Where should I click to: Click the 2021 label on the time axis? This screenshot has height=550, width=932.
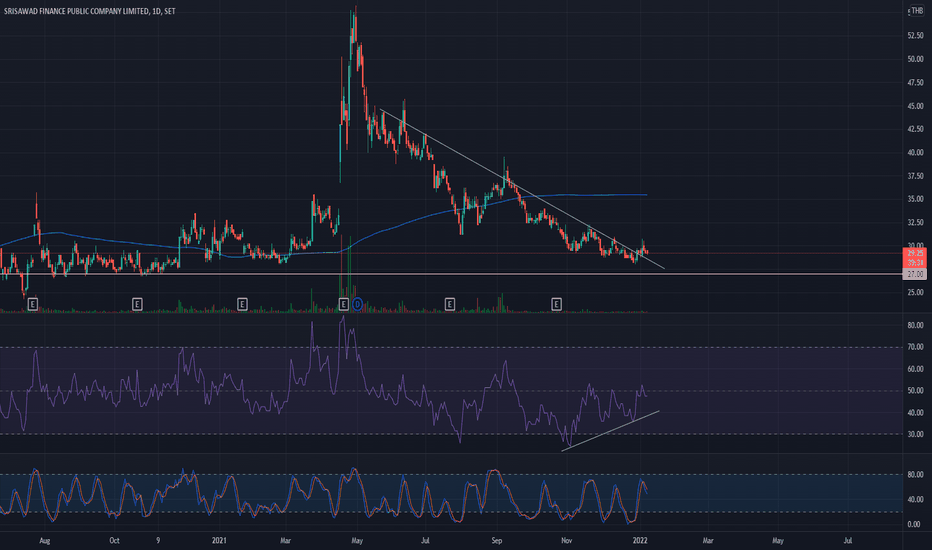(219, 540)
